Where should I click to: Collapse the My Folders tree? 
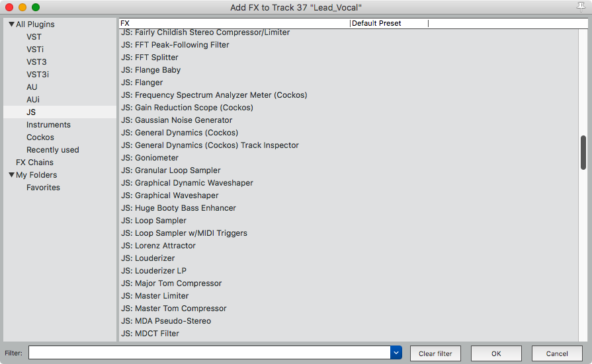tap(11, 175)
